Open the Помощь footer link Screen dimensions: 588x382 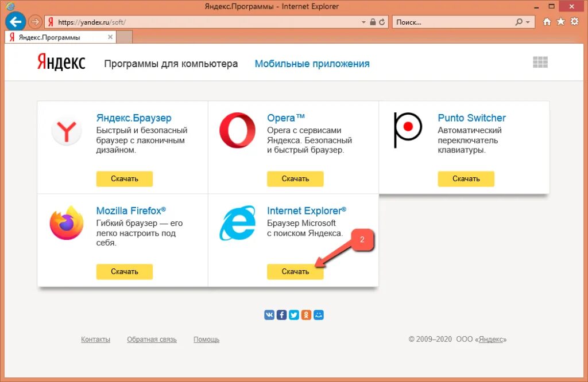point(207,340)
